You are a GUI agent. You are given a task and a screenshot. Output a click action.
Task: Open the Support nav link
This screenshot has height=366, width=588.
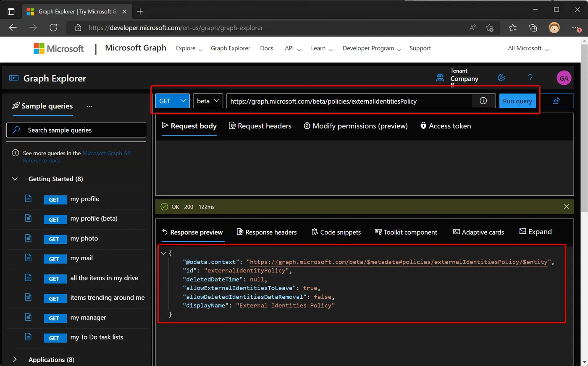420,48
